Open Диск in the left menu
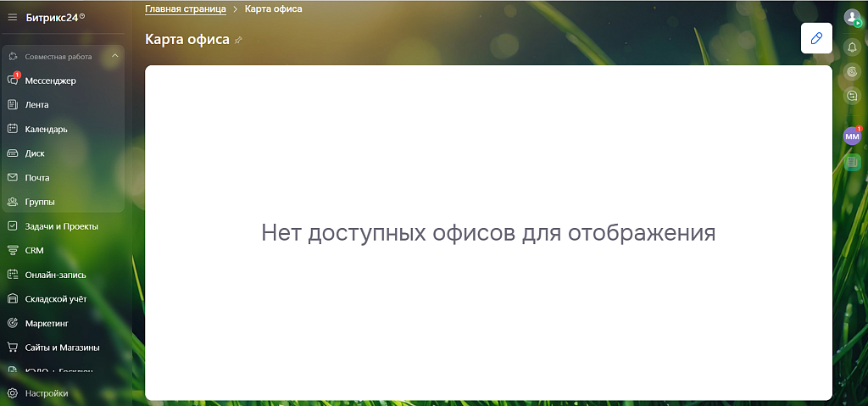Image resolution: width=868 pixels, height=406 pixels. pos(35,153)
